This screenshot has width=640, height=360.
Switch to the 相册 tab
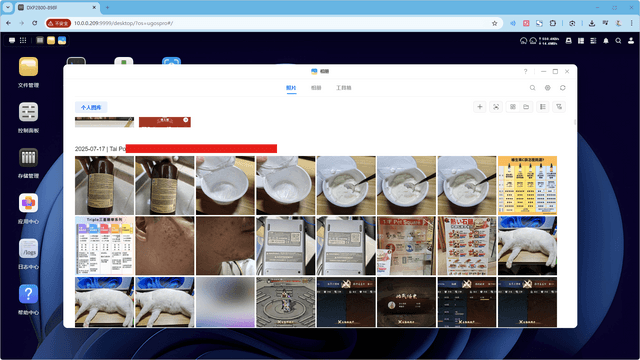[316, 88]
